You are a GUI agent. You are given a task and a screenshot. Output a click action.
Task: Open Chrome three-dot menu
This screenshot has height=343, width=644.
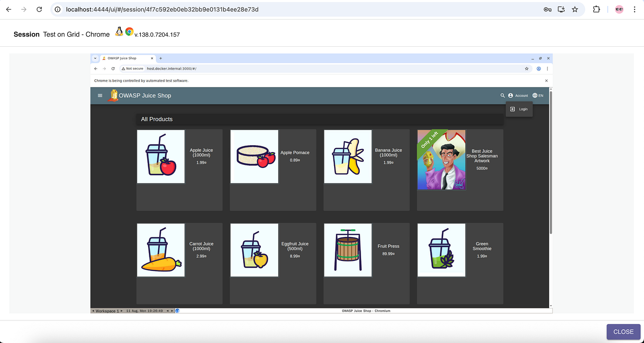point(634,9)
